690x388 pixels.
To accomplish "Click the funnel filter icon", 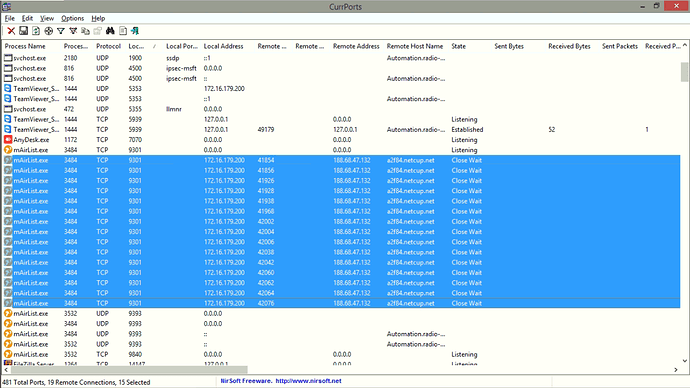I will (61, 31).
